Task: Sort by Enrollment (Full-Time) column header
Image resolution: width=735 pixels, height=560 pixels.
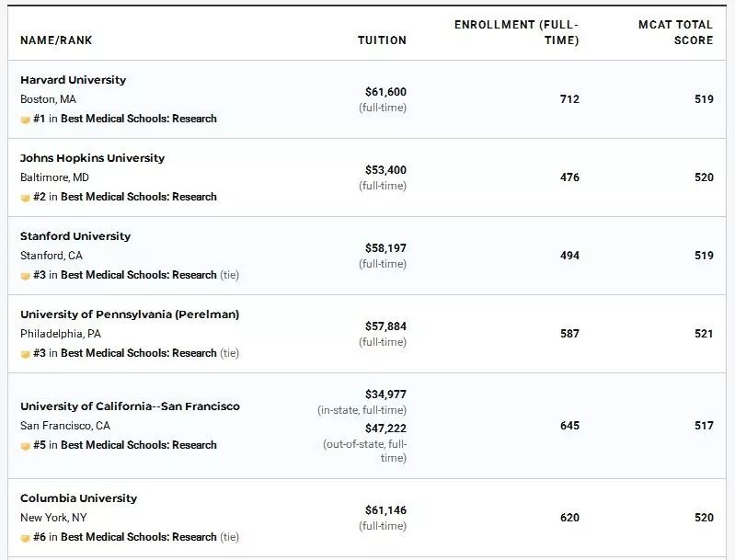Action: click(517, 32)
